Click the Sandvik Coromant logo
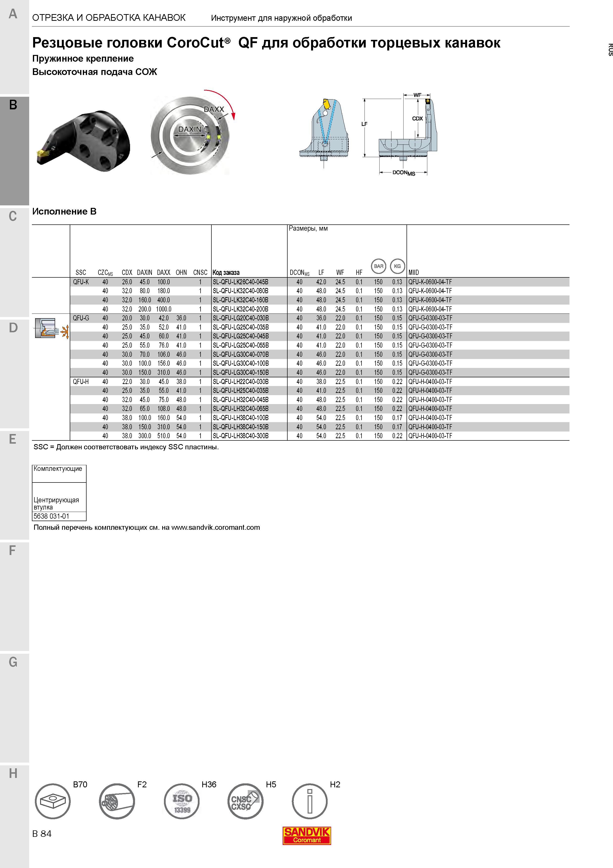This screenshot has height=868, width=613. (x=307, y=836)
